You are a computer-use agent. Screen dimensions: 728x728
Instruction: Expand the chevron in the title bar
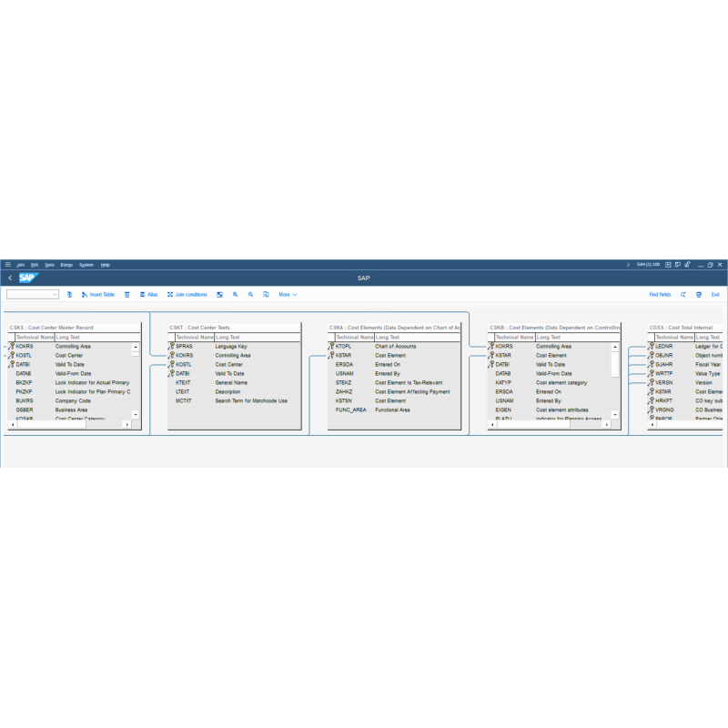[x=628, y=263]
